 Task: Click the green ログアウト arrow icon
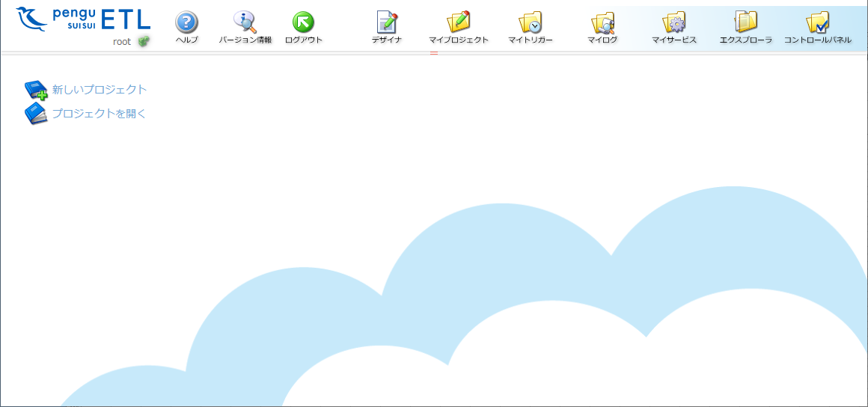point(303,22)
